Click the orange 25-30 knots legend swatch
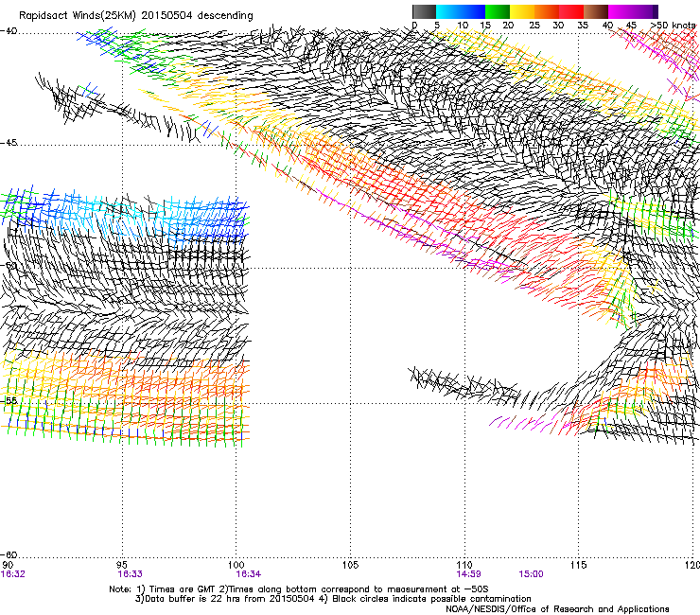Viewport: 700px width, 615px height. click(x=547, y=11)
